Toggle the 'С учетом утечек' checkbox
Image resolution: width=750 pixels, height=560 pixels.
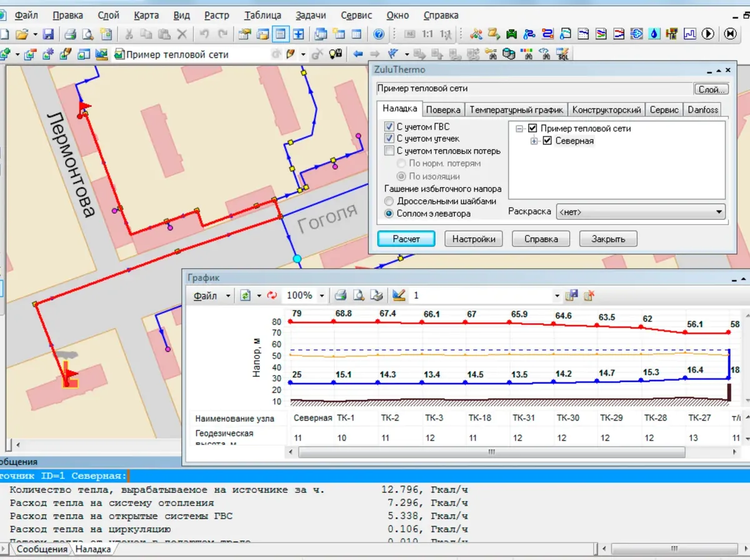(390, 139)
